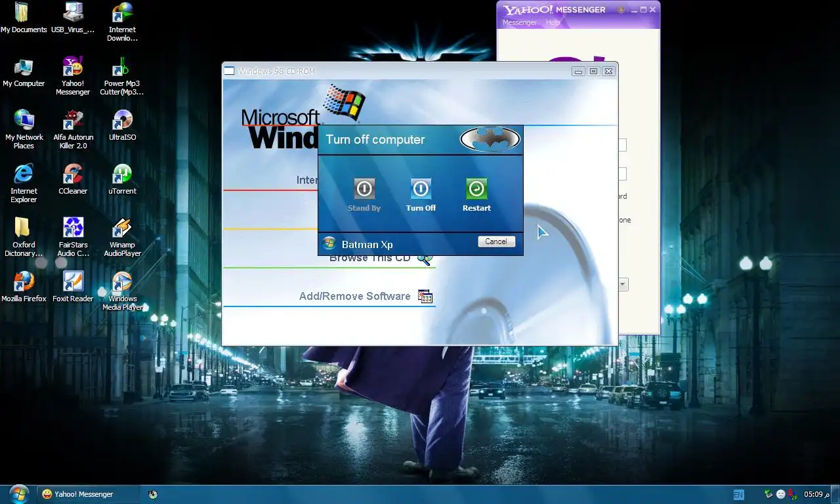840x504 pixels.
Task: Choose the green Restart icon
Action: tap(476, 189)
